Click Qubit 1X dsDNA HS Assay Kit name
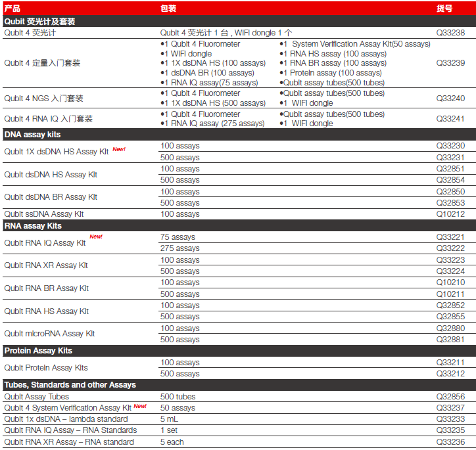Image resolution: width=476 pixels, height=450 pixels. pos(56,151)
